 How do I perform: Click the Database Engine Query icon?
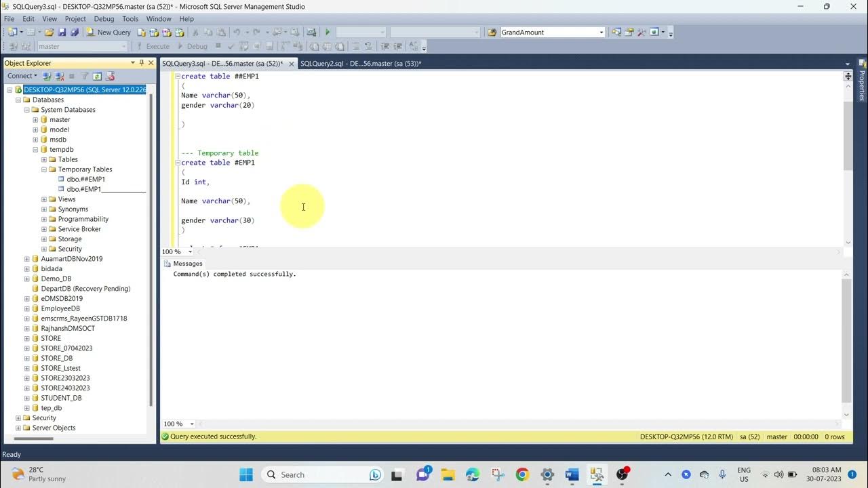tap(141, 32)
